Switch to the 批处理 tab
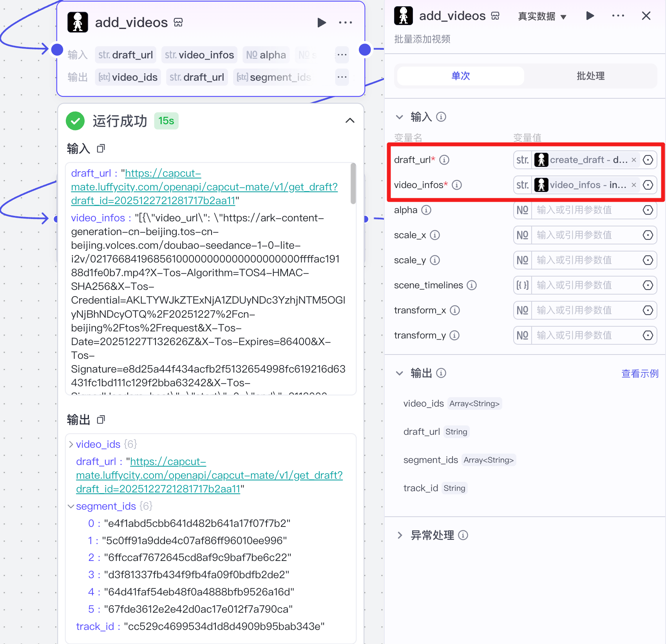The height and width of the screenshot is (644, 666). coord(590,76)
